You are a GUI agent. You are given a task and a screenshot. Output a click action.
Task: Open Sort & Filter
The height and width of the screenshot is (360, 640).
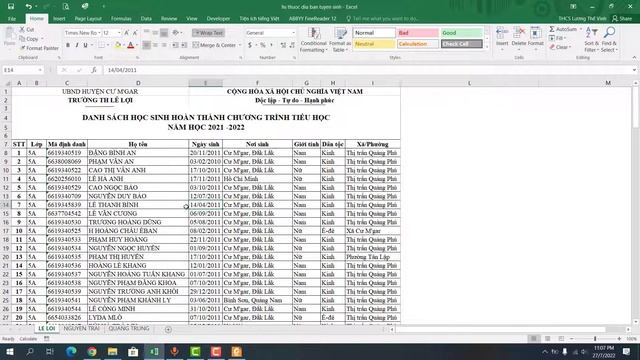tap(591, 39)
